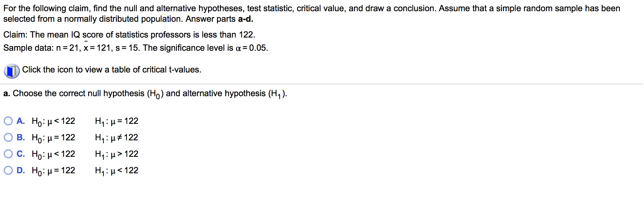Click option C label letter
Screen dimensions: 644x197
20,154
